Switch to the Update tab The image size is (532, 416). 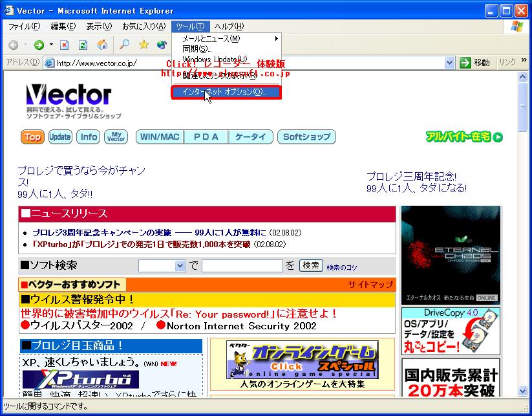(x=60, y=137)
